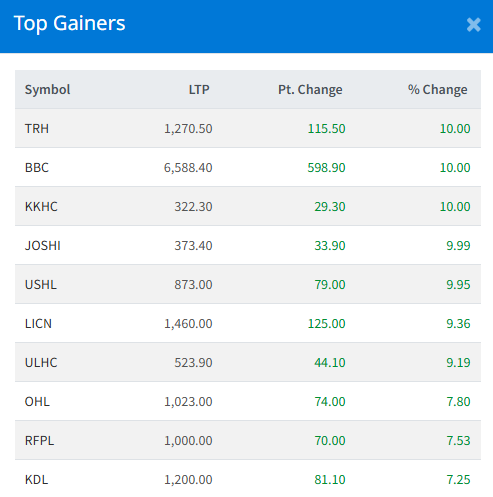Open the RFPL stock symbol

coord(39,441)
